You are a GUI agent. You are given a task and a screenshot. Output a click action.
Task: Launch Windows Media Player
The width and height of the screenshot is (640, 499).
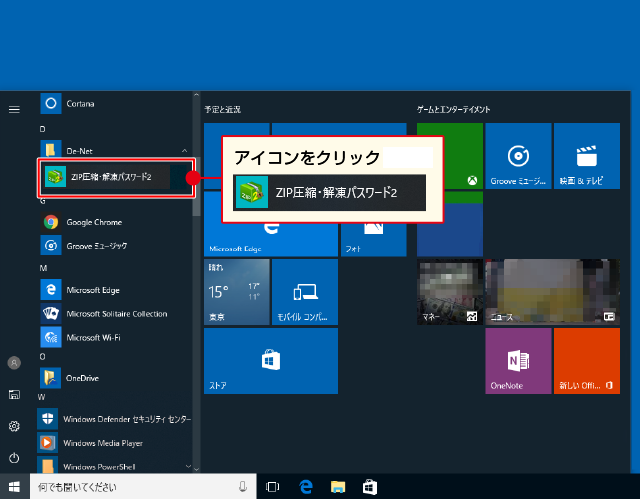pyautogui.click(x=114, y=443)
